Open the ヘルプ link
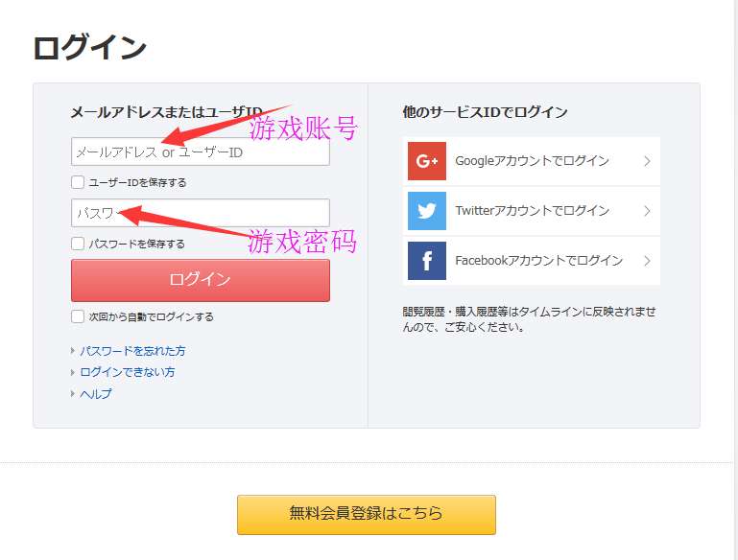The image size is (738, 560). pos(96,393)
